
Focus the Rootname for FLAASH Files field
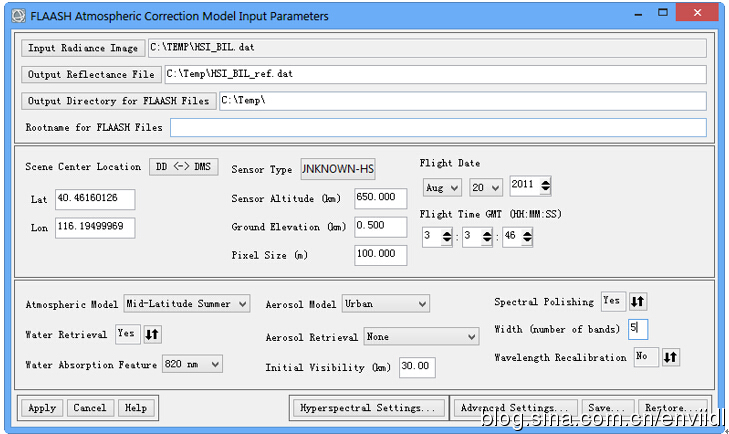pos(438,127)
